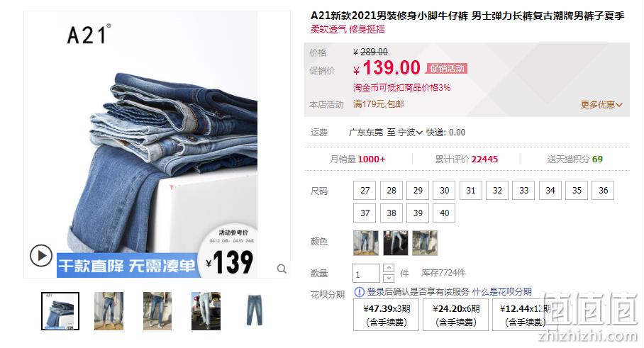Click the 促销活动 tag

coord(447,69)
